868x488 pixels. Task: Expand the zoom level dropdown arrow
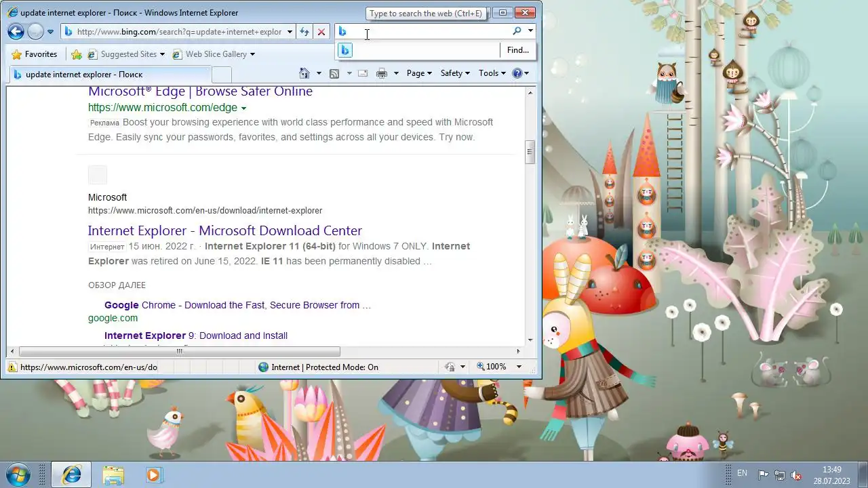(x=519, y=367)
